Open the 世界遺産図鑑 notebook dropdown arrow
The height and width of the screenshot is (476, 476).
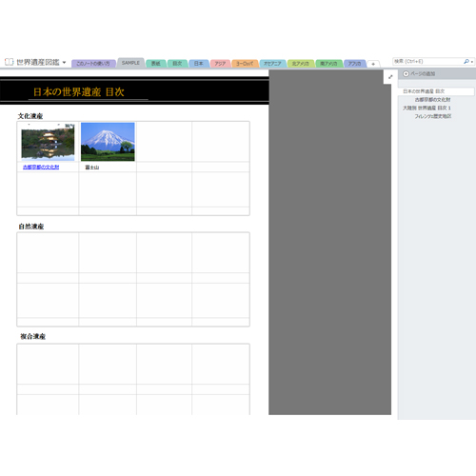[64, 62]
